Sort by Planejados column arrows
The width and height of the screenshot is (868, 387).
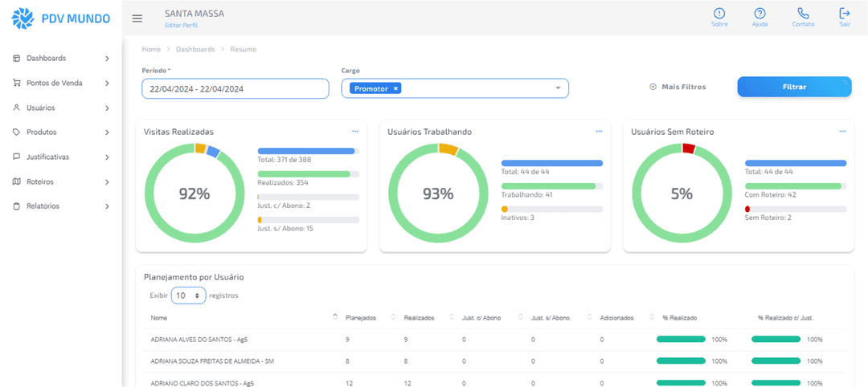[393, 317]
